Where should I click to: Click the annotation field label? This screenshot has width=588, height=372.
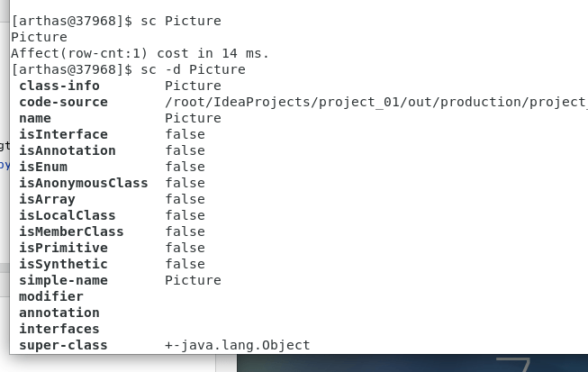pos(59,313)
